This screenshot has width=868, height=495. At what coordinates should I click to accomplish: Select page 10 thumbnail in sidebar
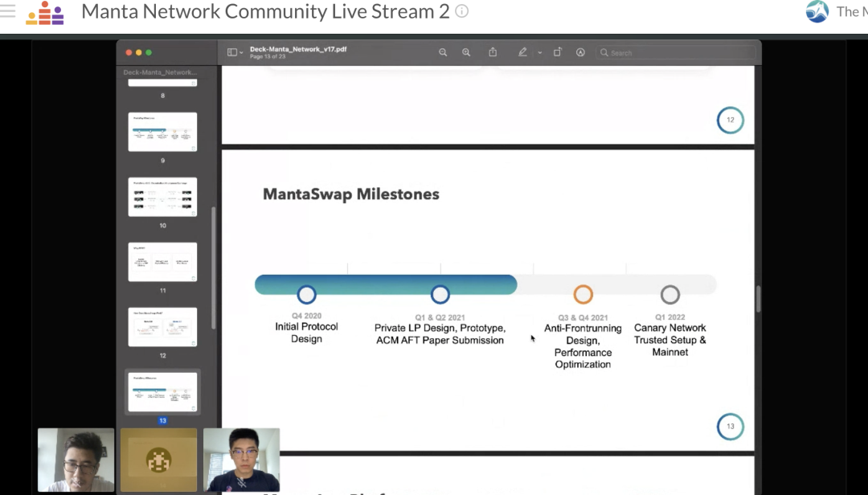162,197
